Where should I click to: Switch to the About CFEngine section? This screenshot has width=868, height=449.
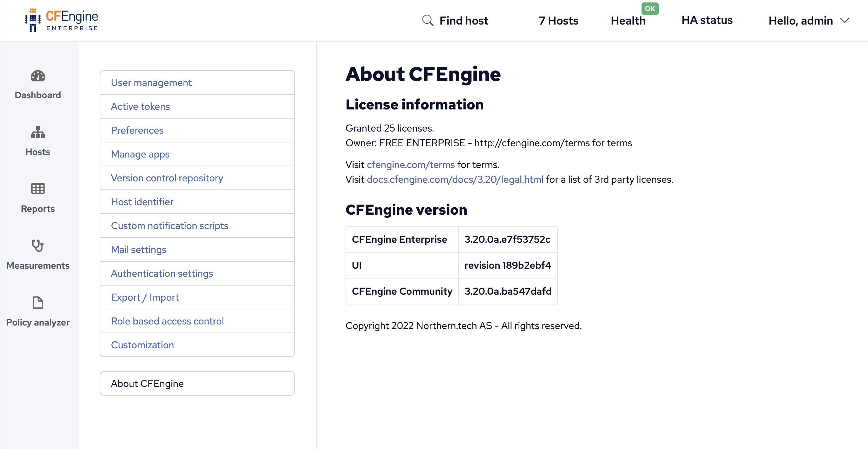tap(147, 383)
